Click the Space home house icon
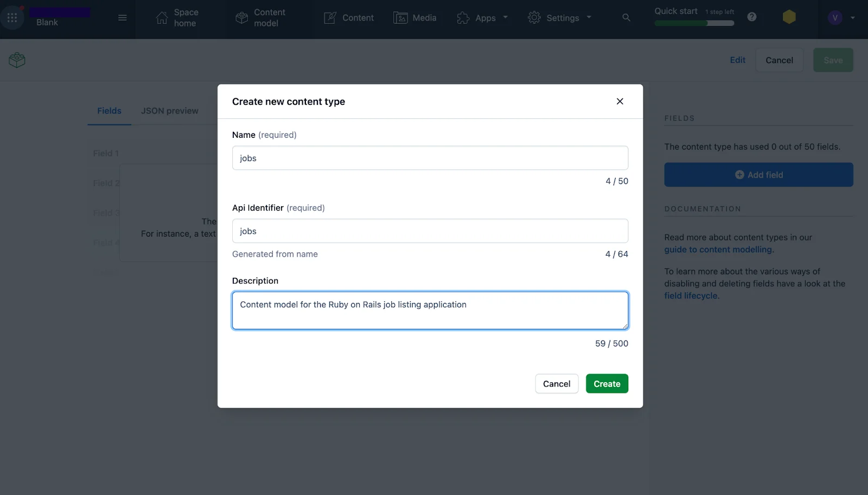 tap(162, 18)
